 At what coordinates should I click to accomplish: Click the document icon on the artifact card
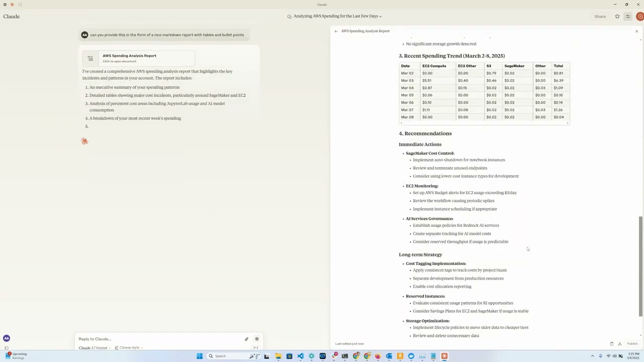91,58
